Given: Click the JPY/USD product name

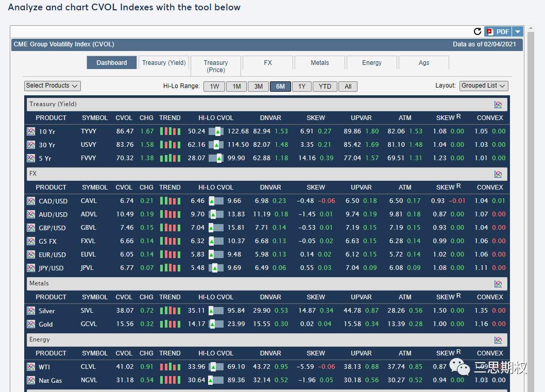Looking at the screenshot, I should tap(51, 268).
